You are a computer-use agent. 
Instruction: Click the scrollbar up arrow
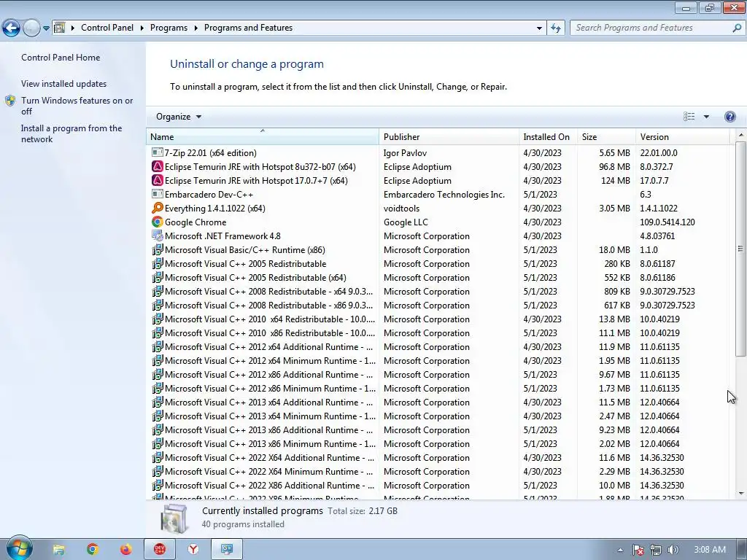point(740,135)
